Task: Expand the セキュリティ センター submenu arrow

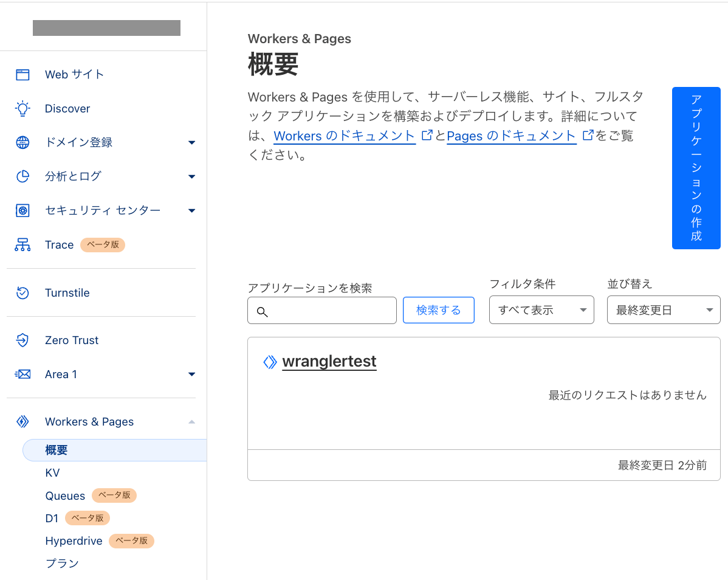Action: 192,210
